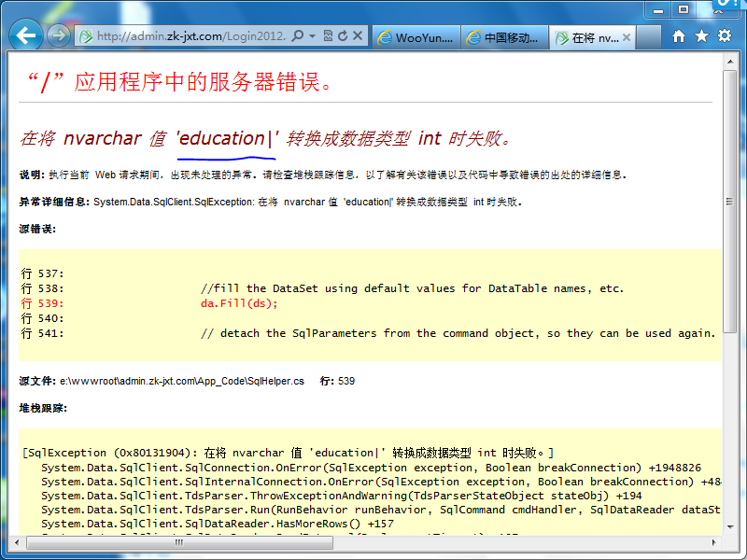
Task: Click the SqlDataReader.HasMoreRows stack line
Action: point(218,524)
